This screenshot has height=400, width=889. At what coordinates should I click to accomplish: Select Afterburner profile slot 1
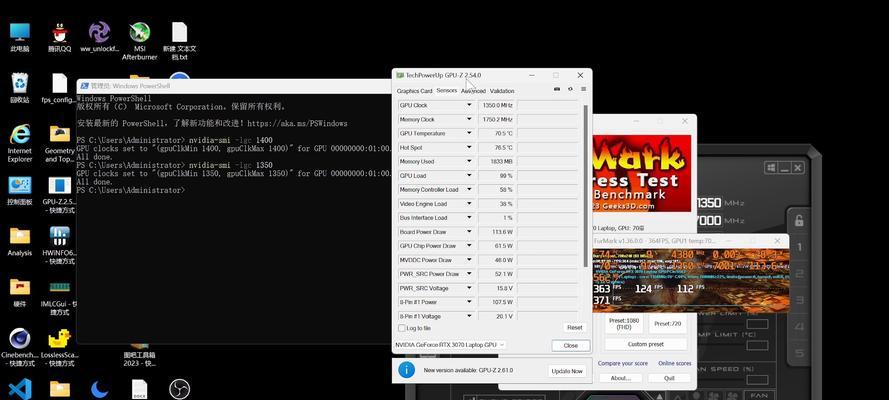(x=799, y=248)
